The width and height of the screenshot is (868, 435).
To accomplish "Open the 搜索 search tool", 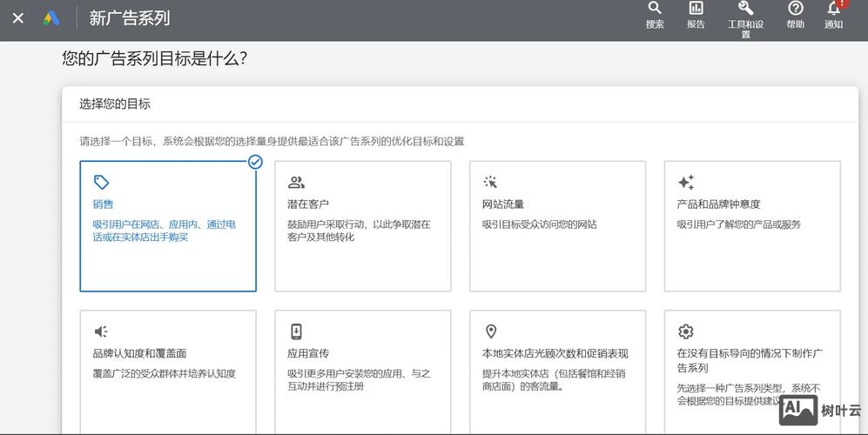I will (x=655, y=15).
